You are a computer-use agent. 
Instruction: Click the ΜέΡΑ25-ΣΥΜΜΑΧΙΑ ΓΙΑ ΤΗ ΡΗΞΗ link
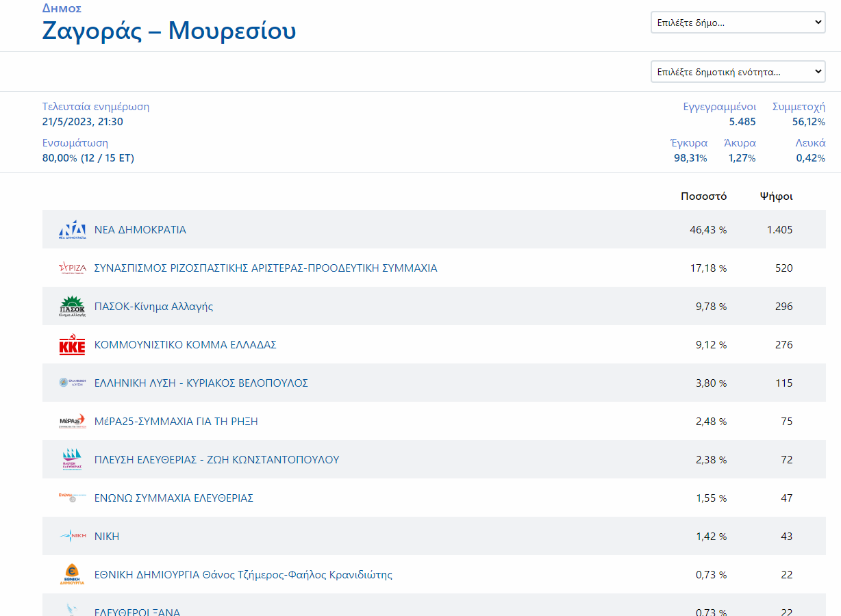[176, 422]
